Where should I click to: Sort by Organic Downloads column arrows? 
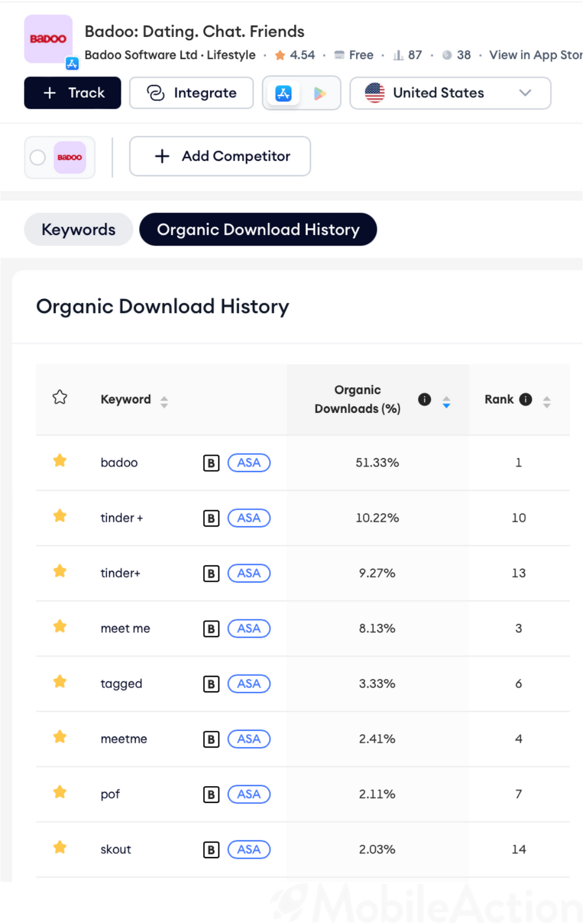coord(446,402)
